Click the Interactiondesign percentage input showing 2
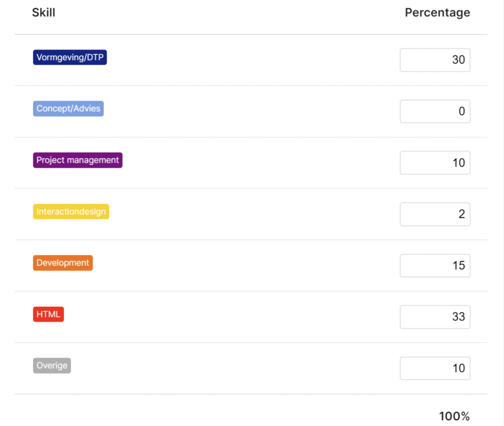Image resolution: width=504 pixels, height=426 pixels. 435,214
